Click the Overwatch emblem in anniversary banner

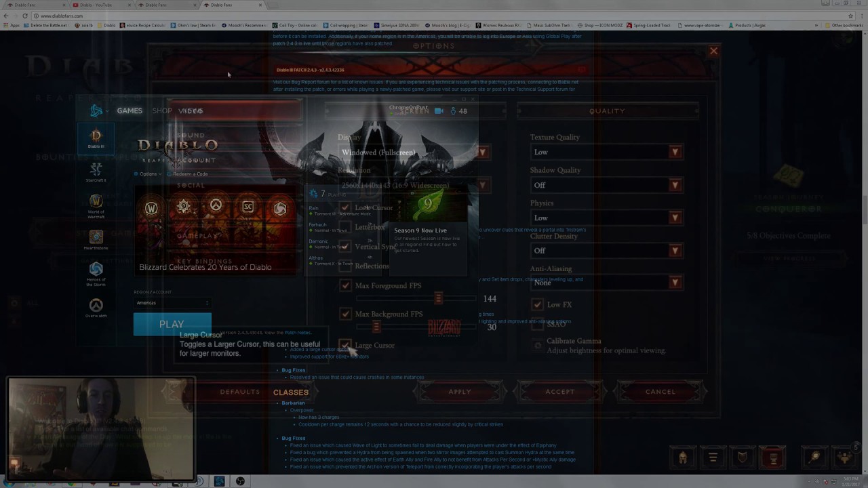(216, 205)
